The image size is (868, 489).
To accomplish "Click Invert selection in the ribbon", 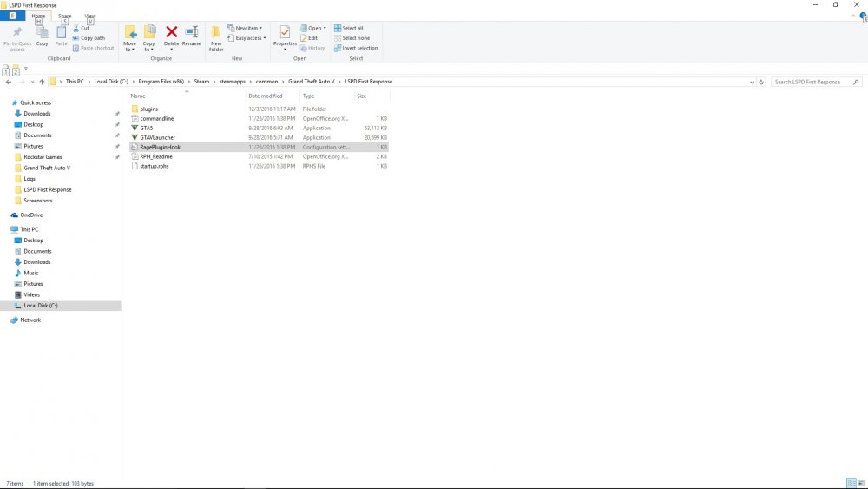I will tap(356, 48).
